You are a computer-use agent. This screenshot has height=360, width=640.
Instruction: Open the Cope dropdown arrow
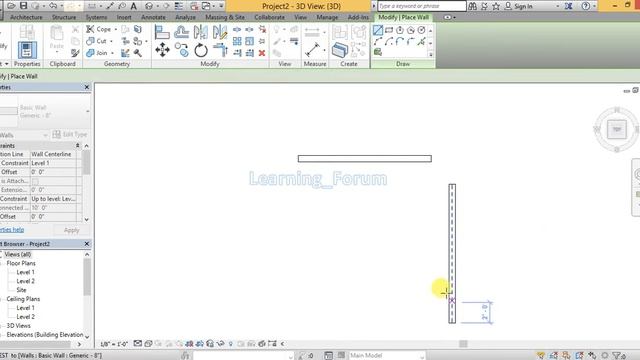[x=116, y=29]
